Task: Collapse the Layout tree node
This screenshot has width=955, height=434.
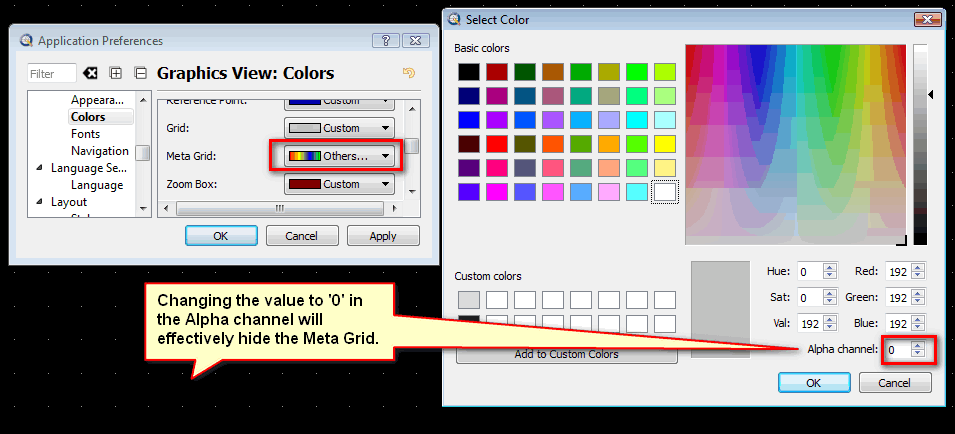Action: (x=40, y=202)
